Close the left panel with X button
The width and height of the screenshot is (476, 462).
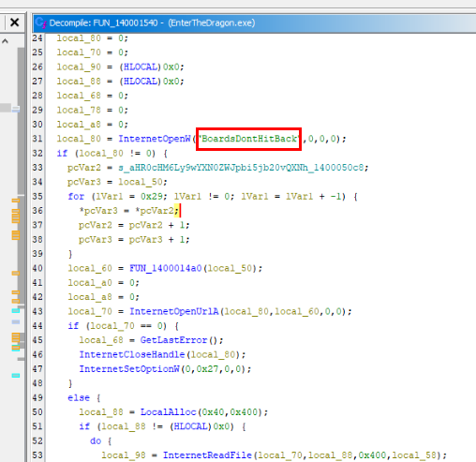coord(14,22)
